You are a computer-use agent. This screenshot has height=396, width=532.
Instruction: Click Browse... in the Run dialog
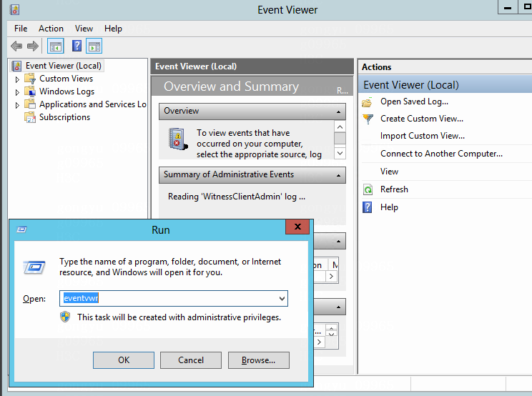259,360
